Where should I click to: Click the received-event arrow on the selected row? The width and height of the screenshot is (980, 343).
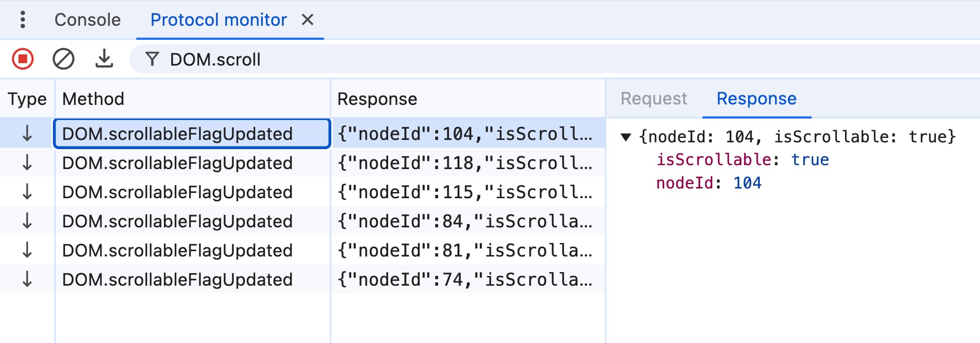click(27, 134)
